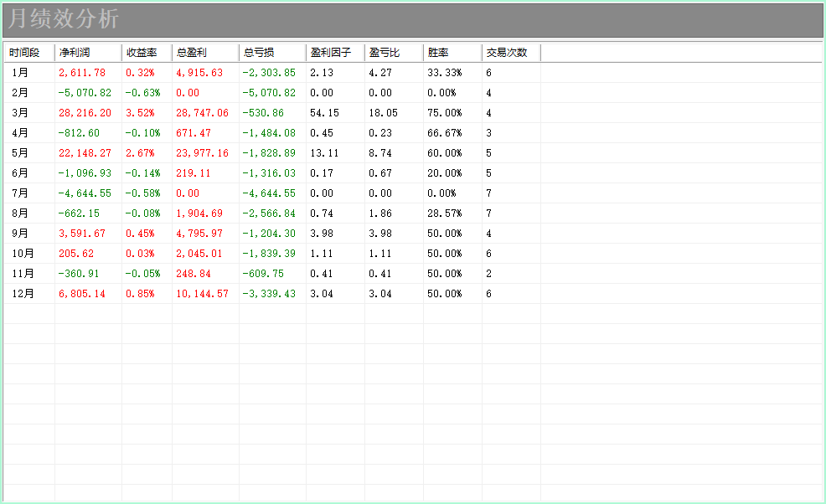
Task: Select the 10月 row label
Action: coord(23,254)
